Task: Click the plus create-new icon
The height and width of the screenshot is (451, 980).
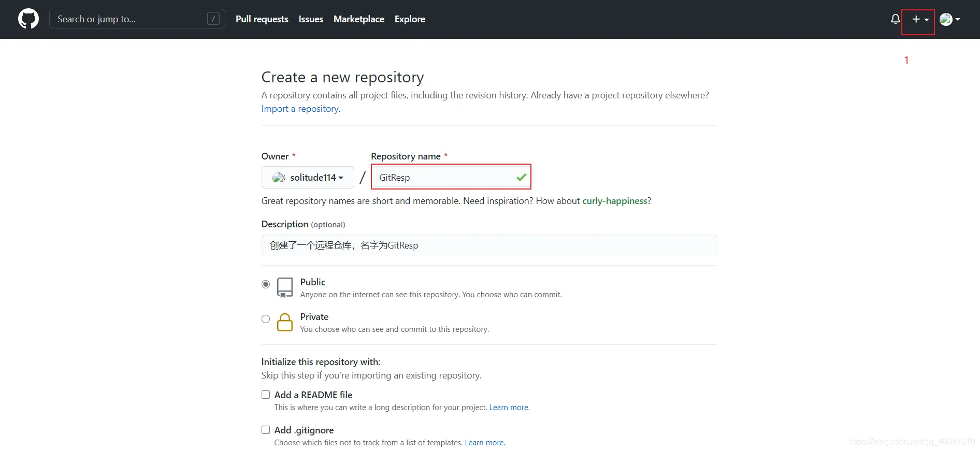Action: click(x=916, y=19)
